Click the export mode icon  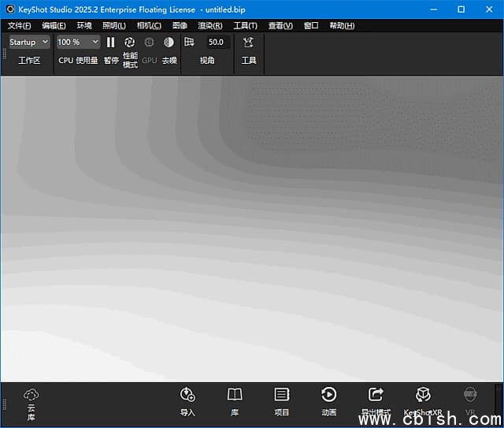[376, 395]
